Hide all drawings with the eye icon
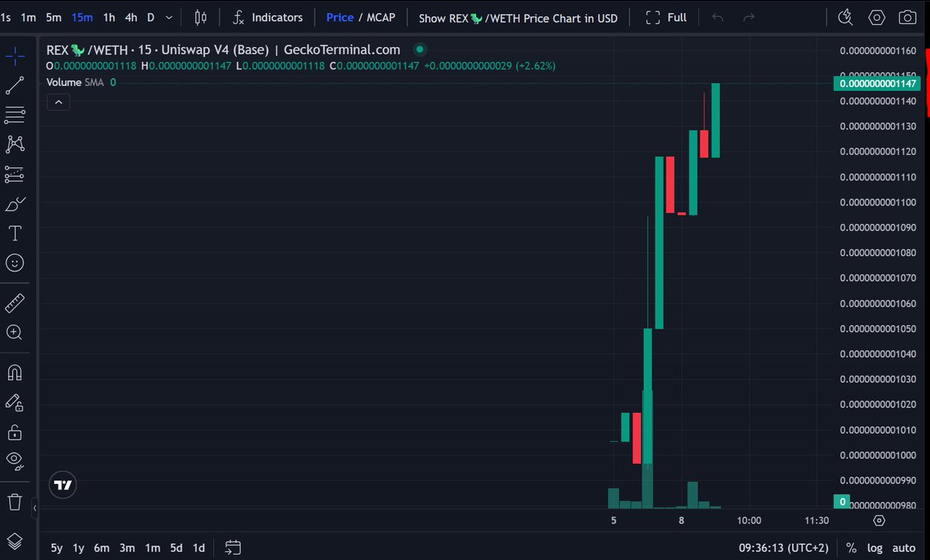Screen dimensions: 930x560 pos(15,461)
